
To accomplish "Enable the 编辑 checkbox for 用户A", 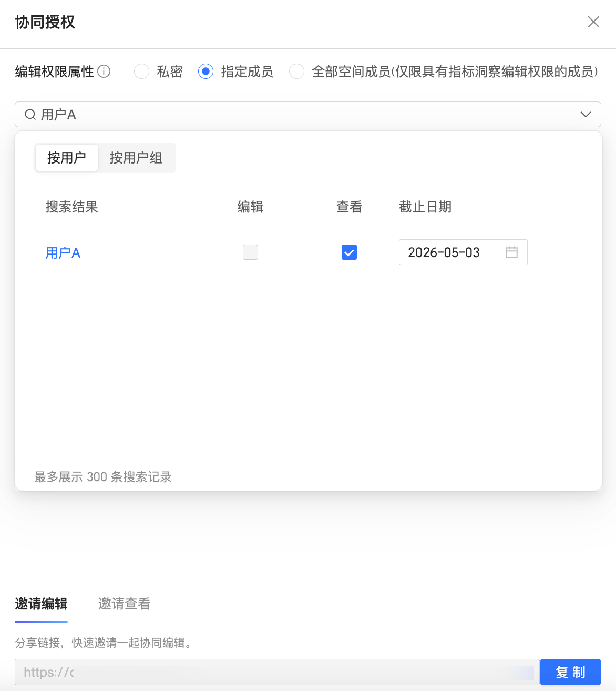I will click(x=250, y=252).
